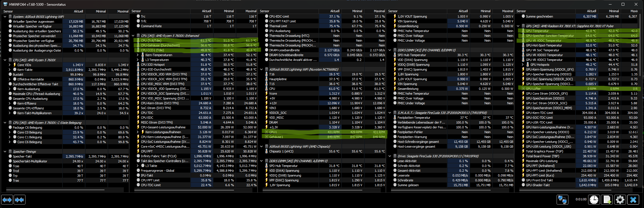
Task: Expand the Core VIDs subtree
Action: pyautogui.click(x=9, y=65)
